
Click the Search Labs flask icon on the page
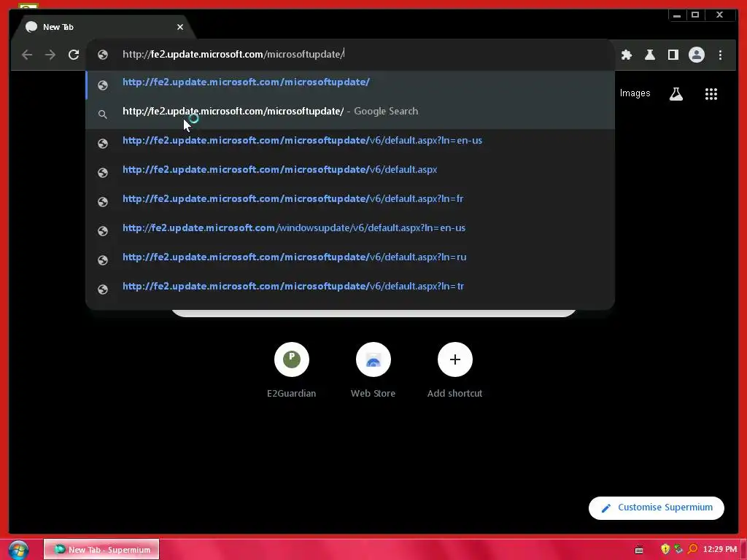(x=676, y=94)
